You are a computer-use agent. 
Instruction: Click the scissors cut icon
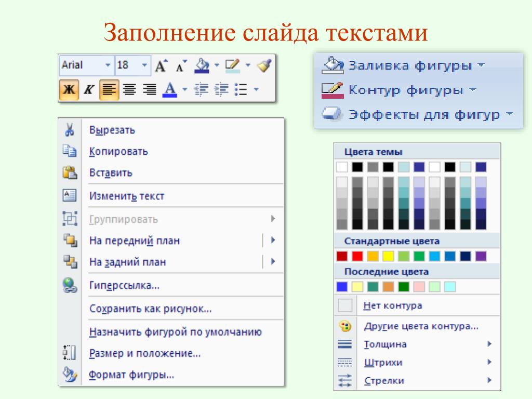tap(70, 130)
